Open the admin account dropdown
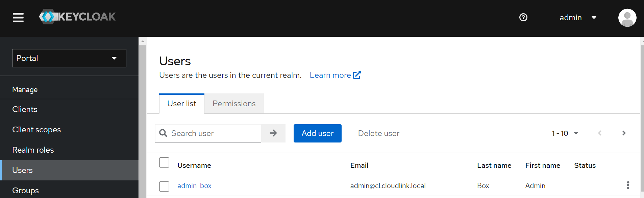644x198 pixels. (578, 18)
